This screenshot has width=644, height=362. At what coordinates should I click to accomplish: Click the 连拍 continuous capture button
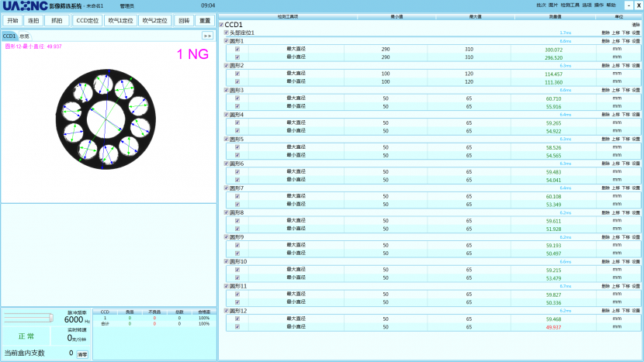(33, 20)
